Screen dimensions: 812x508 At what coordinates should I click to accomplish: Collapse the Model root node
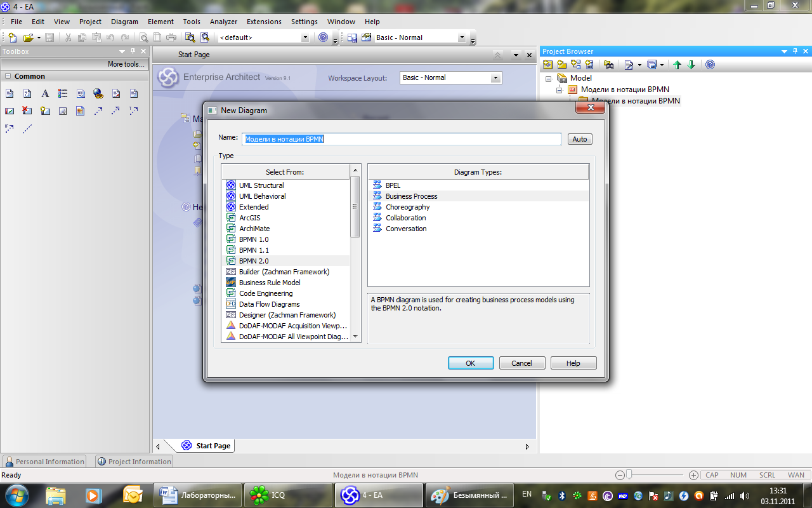[x=549, y=79]
